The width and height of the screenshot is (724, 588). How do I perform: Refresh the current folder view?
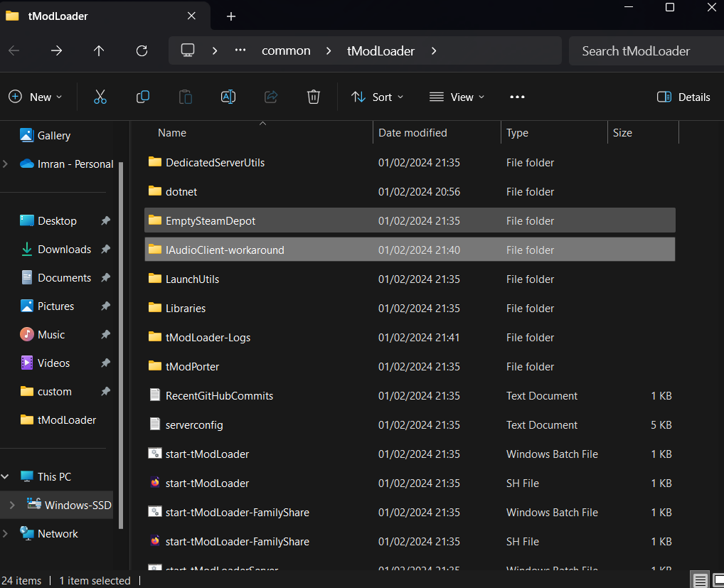142,50
